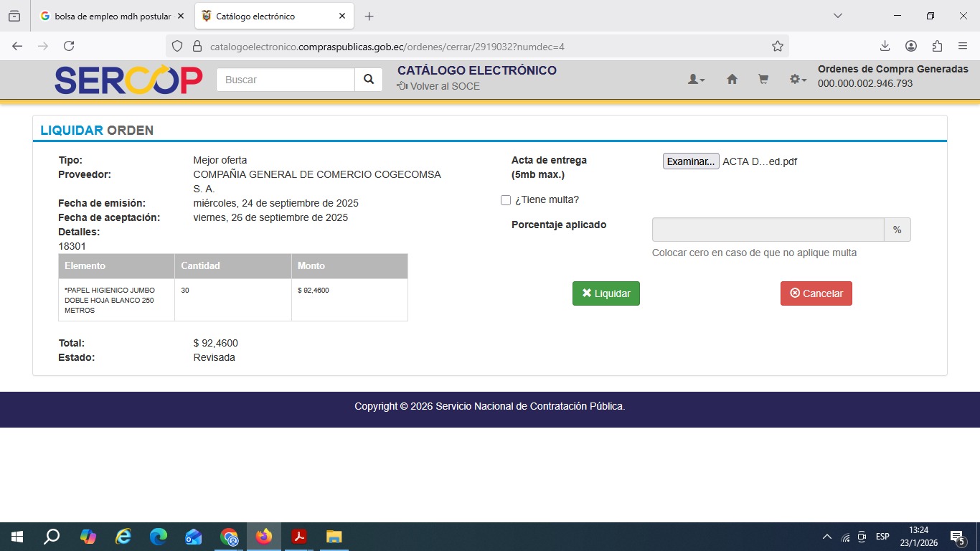Viewport: 980px width, 551px height.
Task: Click the green Liquidar button
Action: click(606, 293)
